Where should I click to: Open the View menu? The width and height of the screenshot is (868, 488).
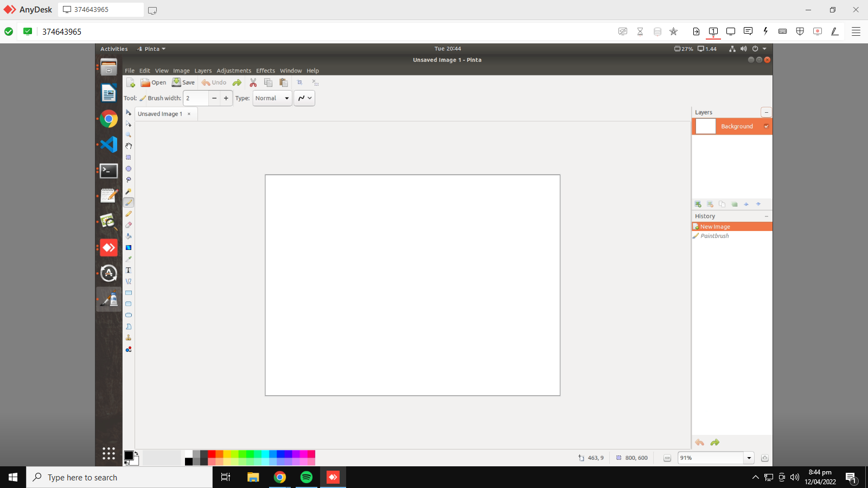pyautogui.click(x=162, y=70)
